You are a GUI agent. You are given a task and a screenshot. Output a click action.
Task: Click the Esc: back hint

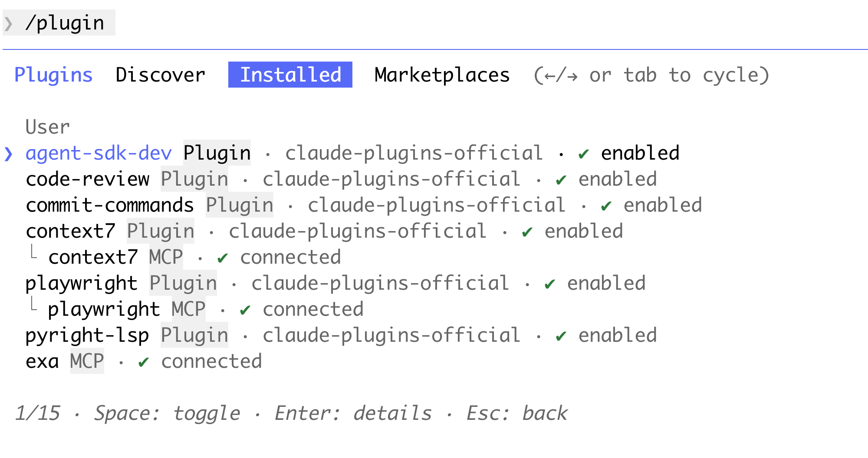point(516,413)
